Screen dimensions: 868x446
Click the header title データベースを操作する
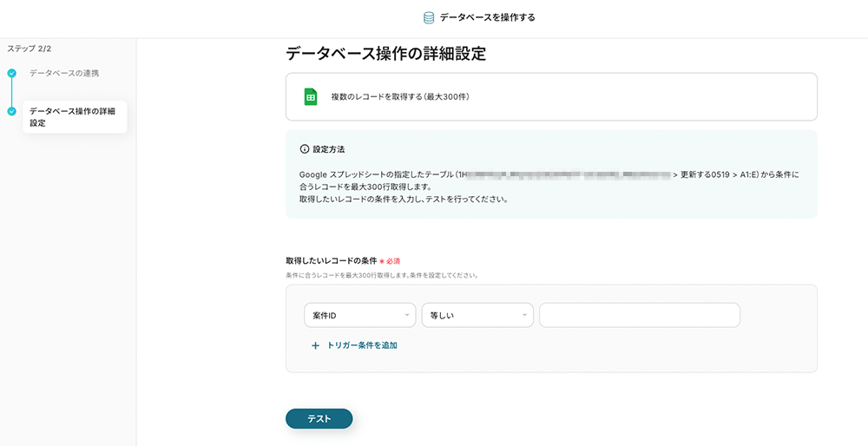click(487, 17)
